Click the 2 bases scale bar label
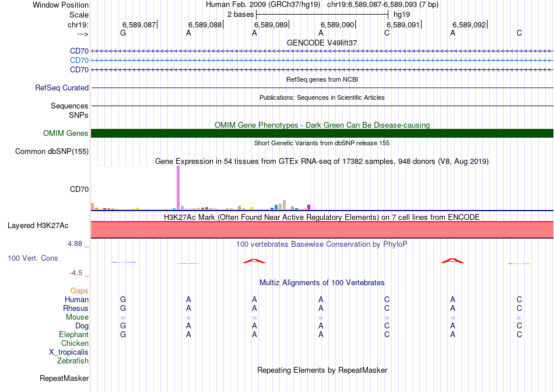The width and height of the screenshot is (554, 392). (240, 15)
